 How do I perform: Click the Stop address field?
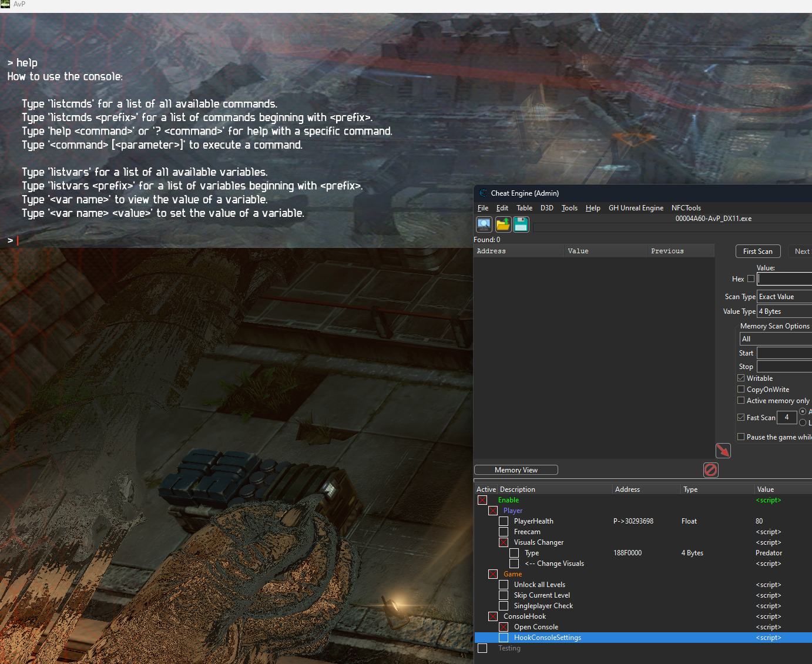pyautogui.click(x=784, y=367)
